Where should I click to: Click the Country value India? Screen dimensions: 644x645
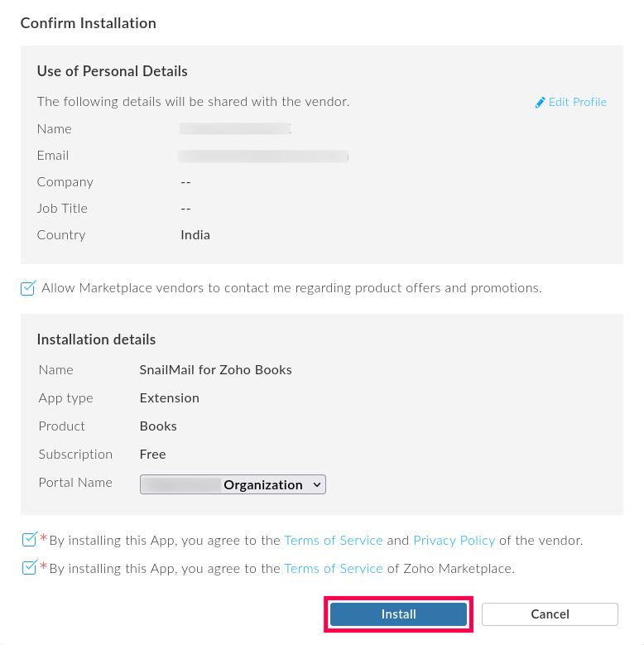point(195,235)
